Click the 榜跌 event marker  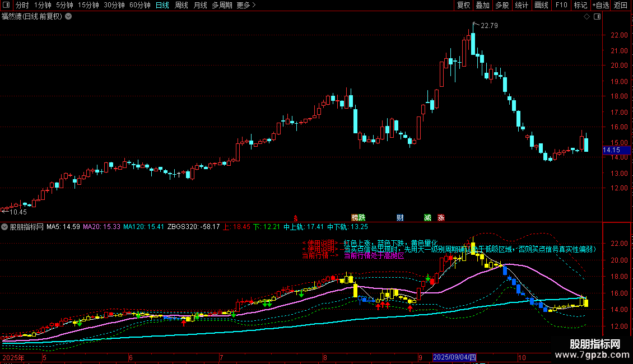tap(358, 218)
